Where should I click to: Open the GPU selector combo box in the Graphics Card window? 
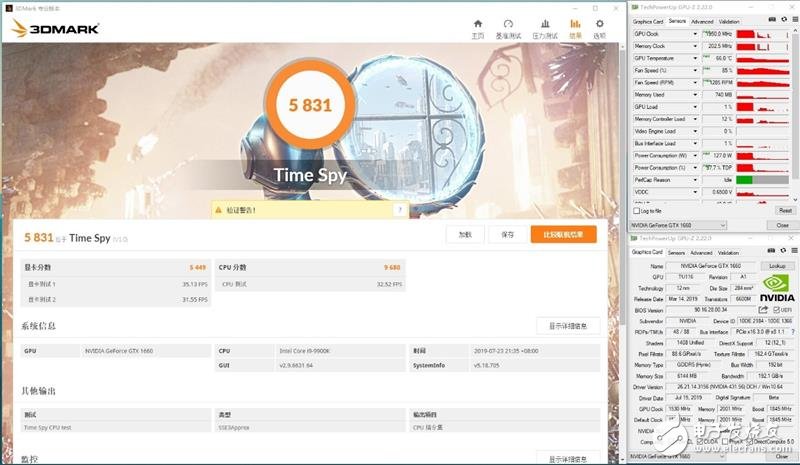(678, 456)
